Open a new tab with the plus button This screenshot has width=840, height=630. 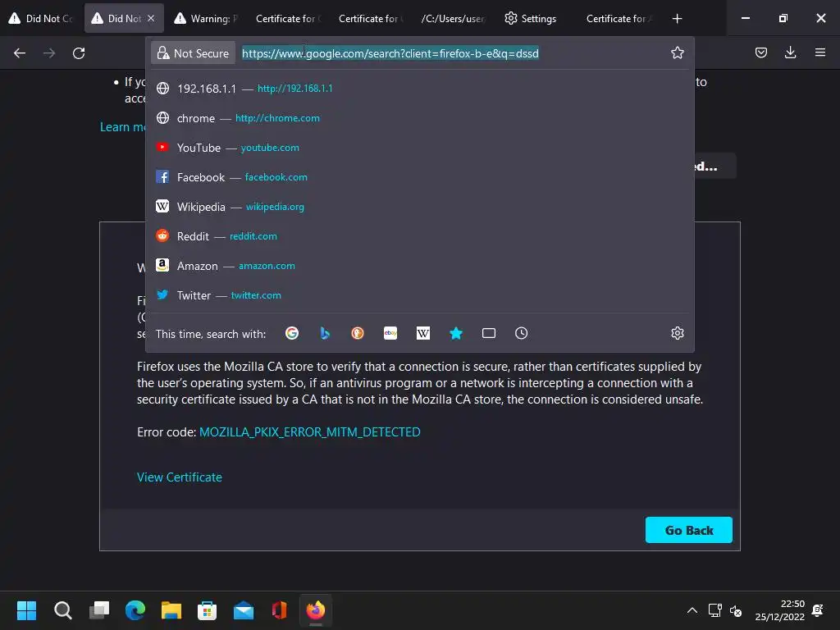pos(677,19)
